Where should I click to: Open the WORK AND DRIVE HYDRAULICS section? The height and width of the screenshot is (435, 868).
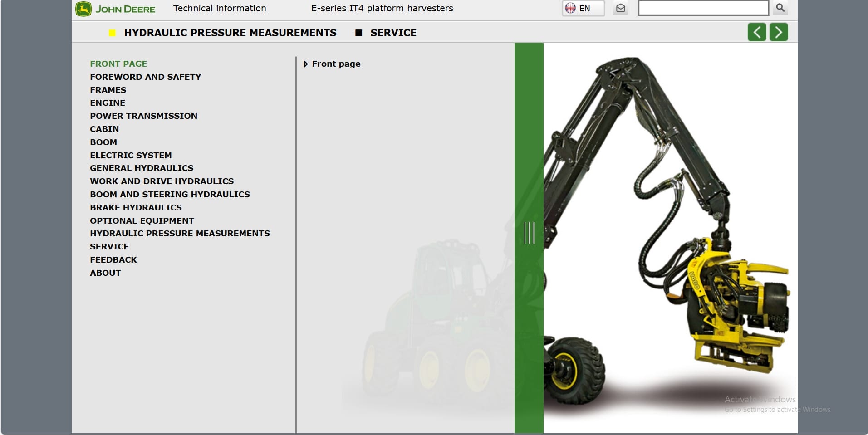click(x=162, y=181)
